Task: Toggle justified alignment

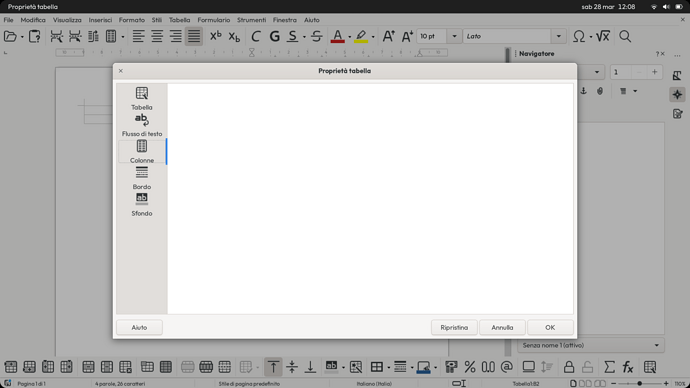Action: [194, 36]
